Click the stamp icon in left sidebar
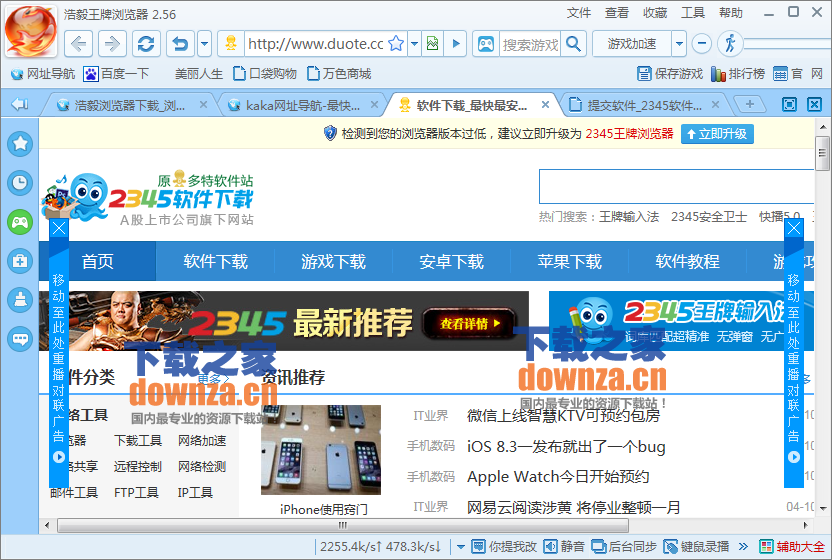Viewport: 832px width, 560px height. click(20, 300)
